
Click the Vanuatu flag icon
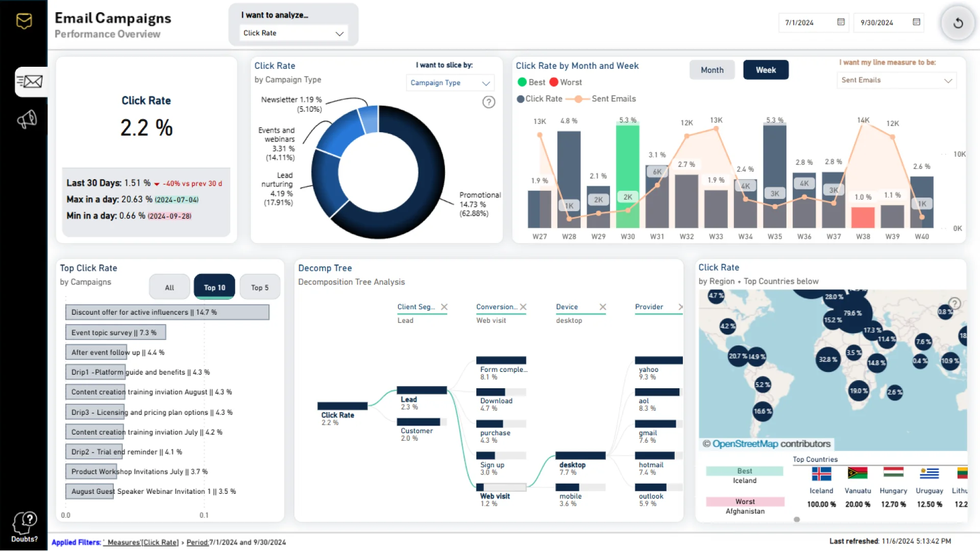point(857,473)
